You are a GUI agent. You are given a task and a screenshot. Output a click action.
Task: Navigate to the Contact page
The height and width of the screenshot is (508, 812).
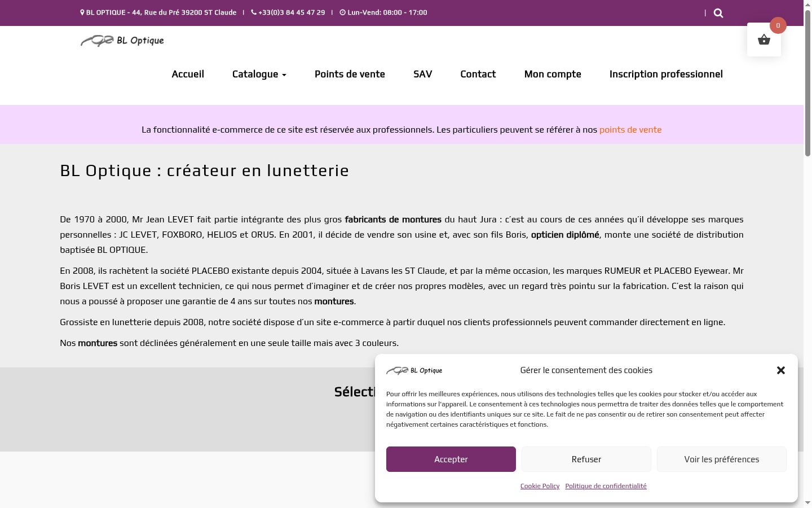[478, 74]
